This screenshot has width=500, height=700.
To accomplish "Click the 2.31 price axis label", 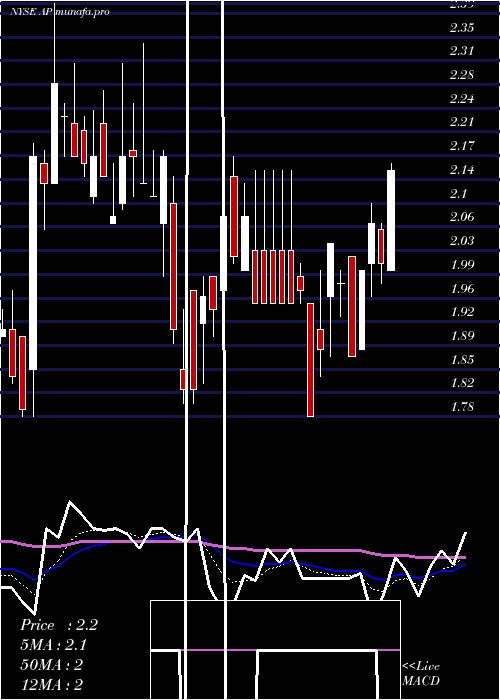I will pos(462,51).
